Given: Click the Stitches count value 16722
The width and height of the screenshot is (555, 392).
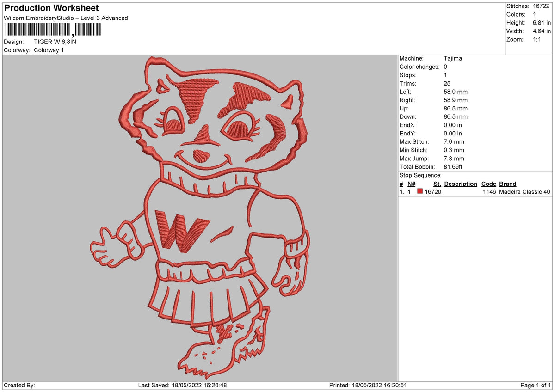Looking at the screenshot, I should (x=542, y=6).
